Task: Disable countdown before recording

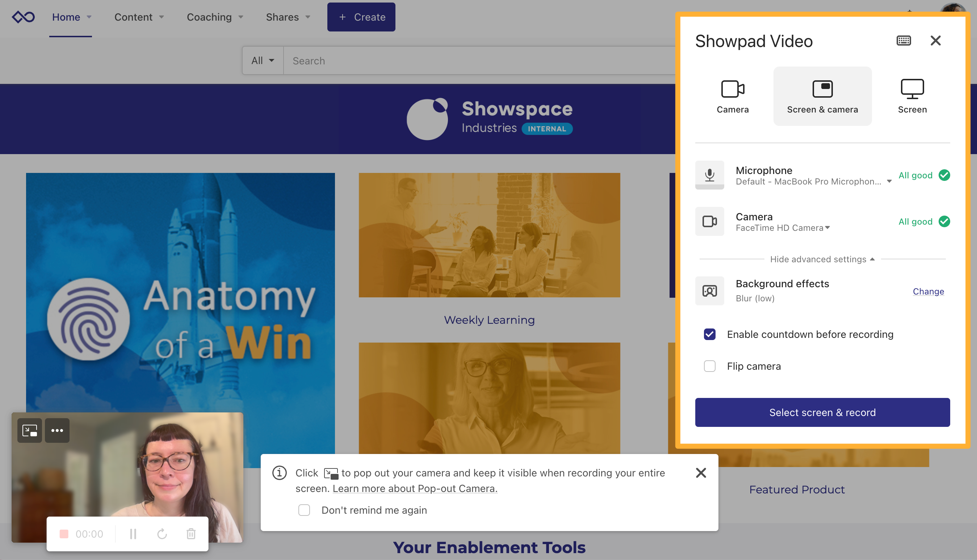Action: 709,334
